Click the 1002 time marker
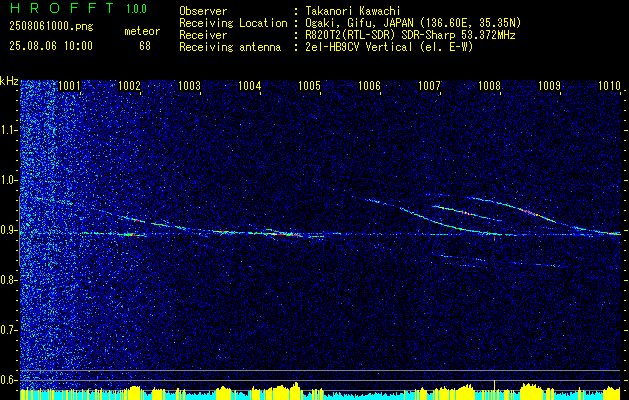 pyautogui.click(x=129, y=86)
